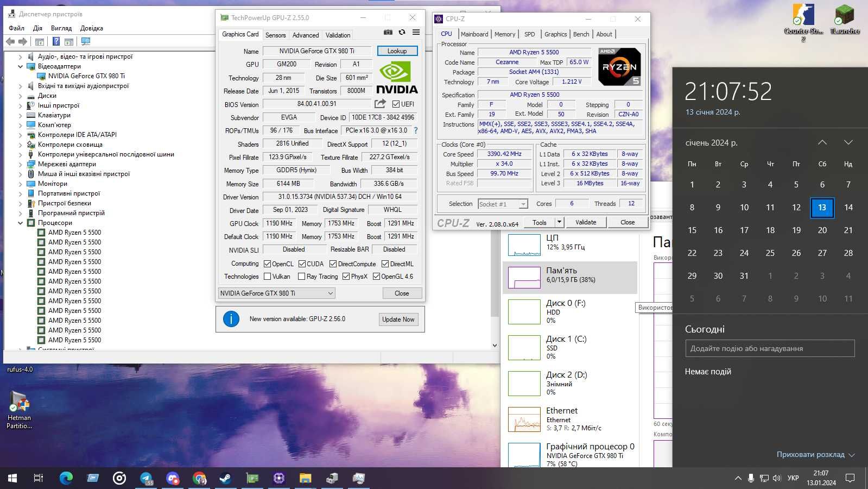Toggle the DirectML checkbox
Viewport: 868px width, 489px height.
pos(385,264)
